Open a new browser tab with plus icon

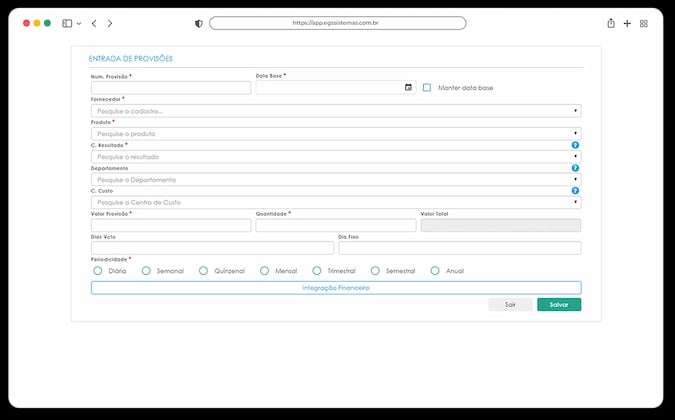tap(627, 24)
